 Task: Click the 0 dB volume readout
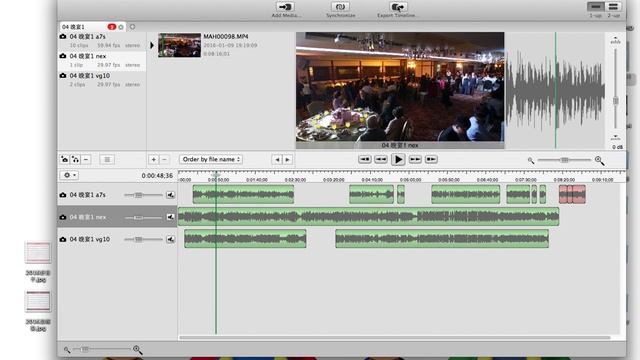[x=617, y=147]
